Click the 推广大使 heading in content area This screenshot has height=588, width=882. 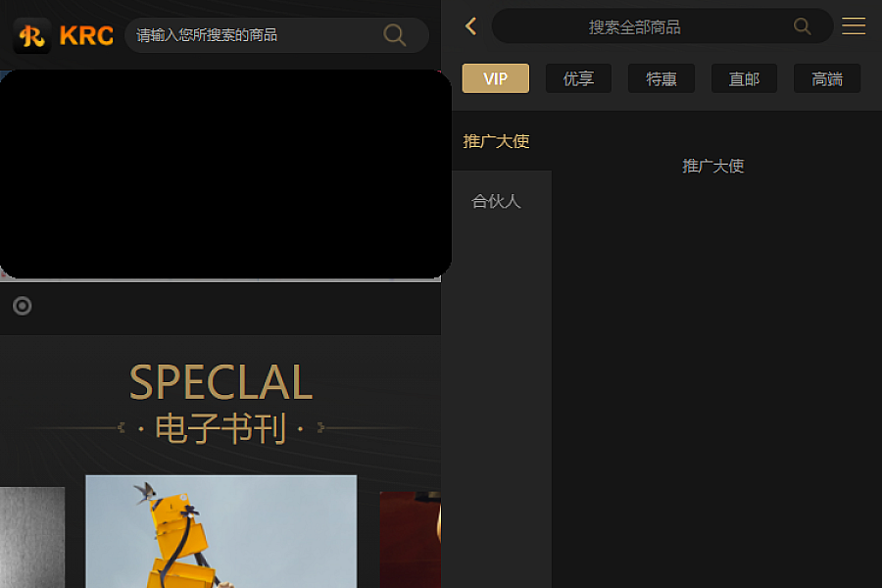pos(712,166)
